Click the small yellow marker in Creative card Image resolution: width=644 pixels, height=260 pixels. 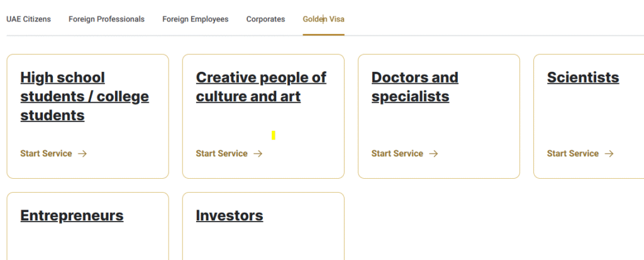pyautogui.click(x=274, y=135)
